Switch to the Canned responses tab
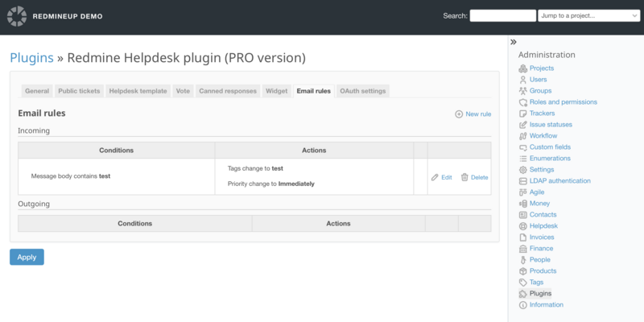Screen dimensions: 644x322 [228, 91]
